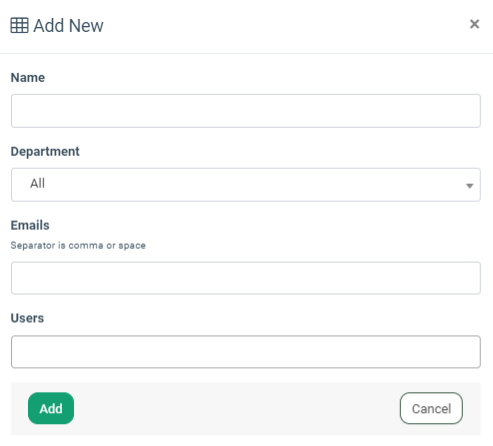Click the right end of the Emails field
Screen dimensions: 493x446
(x=467, y=278)
